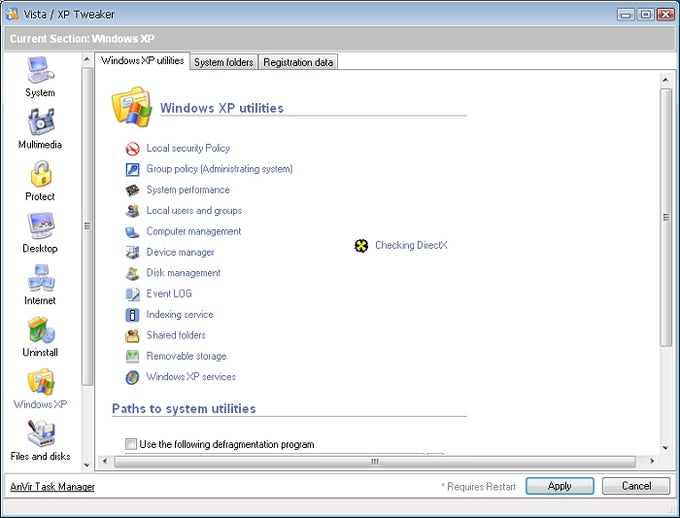Screen dimensions: 680x518
Task: Open the Files and disks icon
Action: 40,434
